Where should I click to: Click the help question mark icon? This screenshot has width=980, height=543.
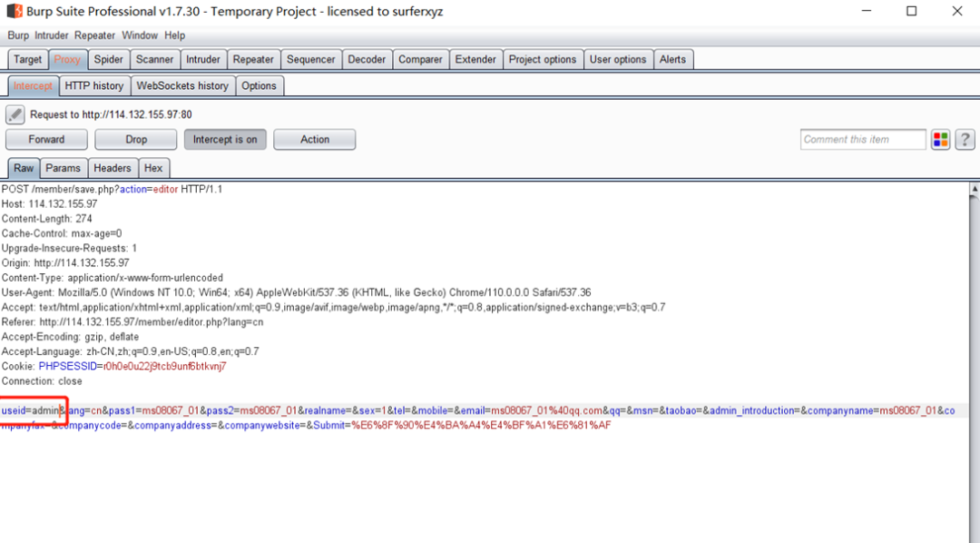[965, 140]
